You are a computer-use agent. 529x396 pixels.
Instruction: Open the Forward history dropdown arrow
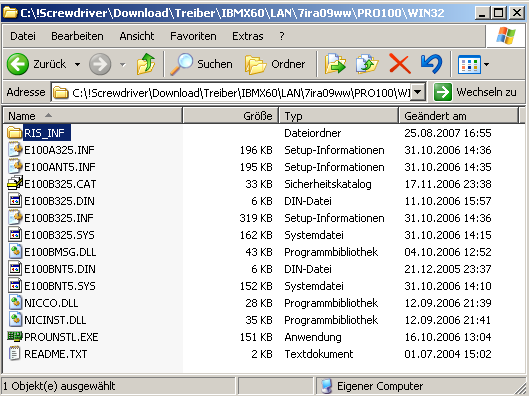pos(122,64)
